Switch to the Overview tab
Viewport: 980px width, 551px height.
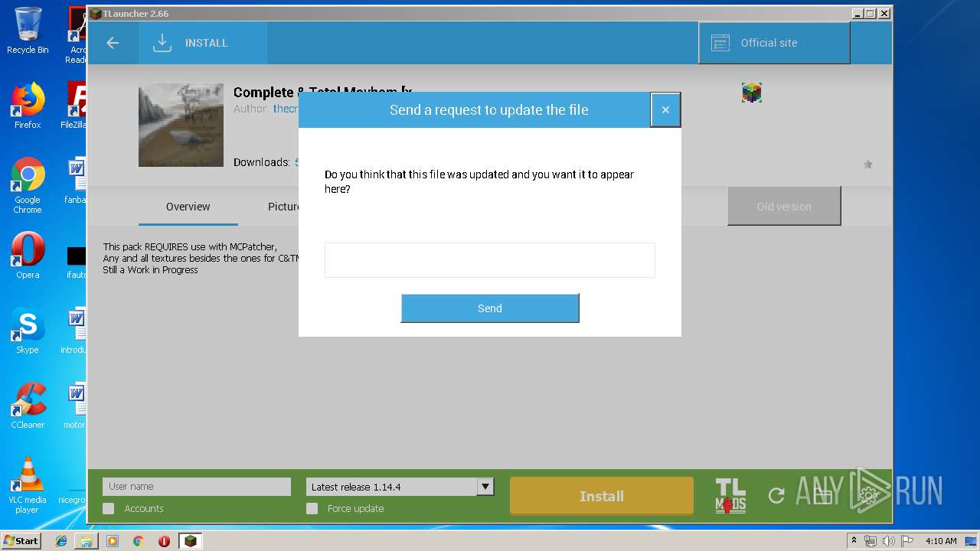pyautogui.click(x=188, y=207)
